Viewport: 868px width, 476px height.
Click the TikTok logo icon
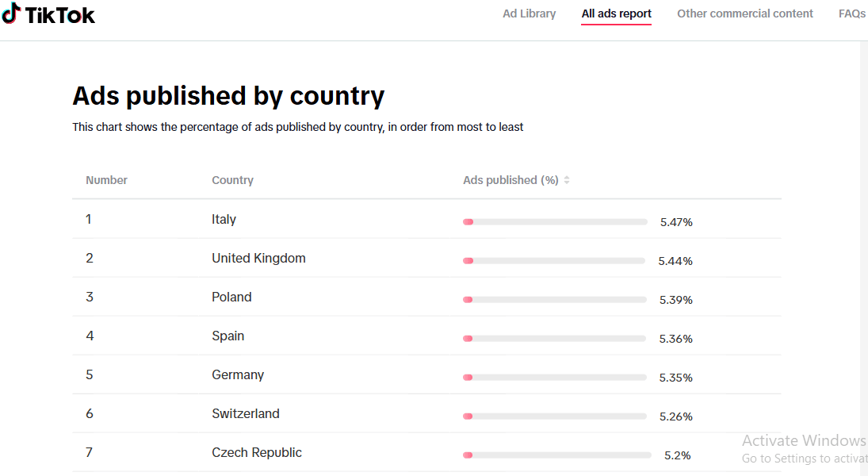pyautogui.click(x=12, y=13)
